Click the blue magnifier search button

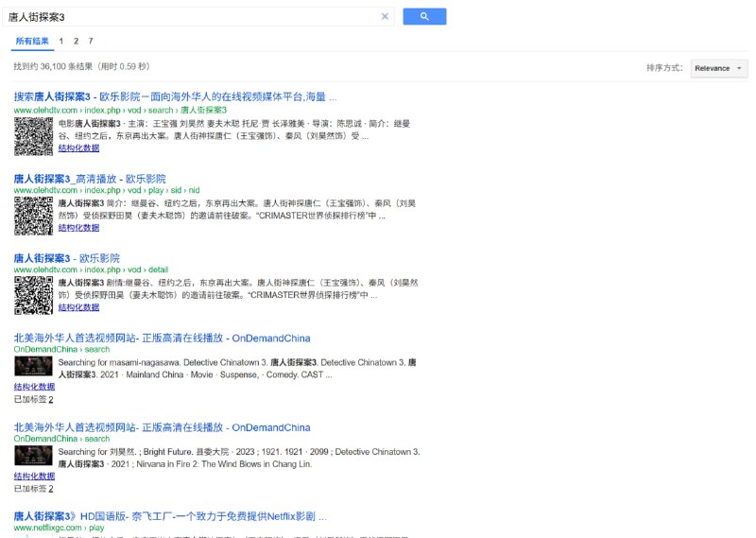tap(424, 16)
